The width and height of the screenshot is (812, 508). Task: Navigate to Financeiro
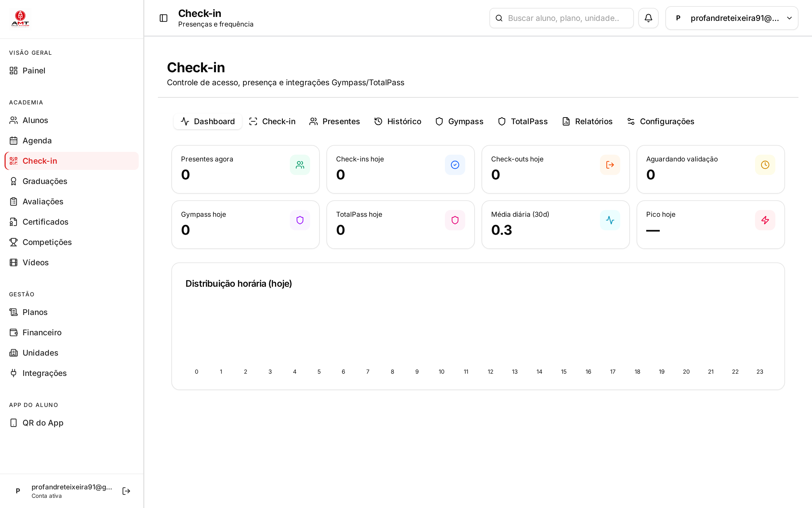(71, 332)
